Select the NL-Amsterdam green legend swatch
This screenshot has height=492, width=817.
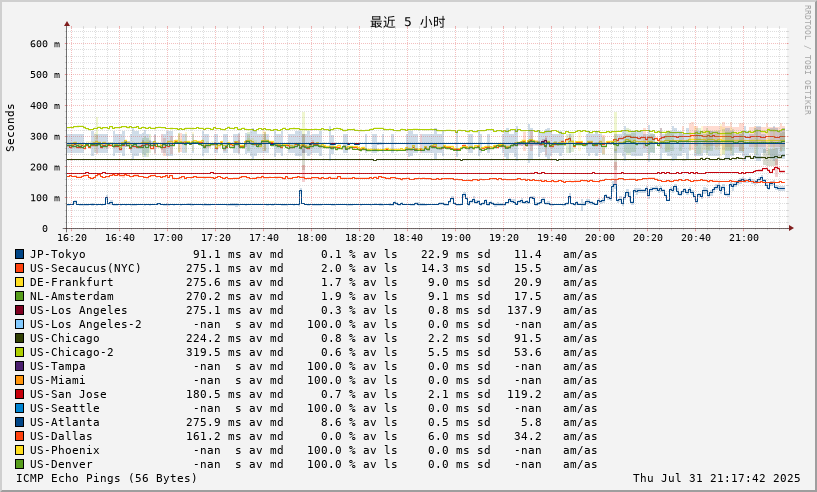point(19,297)
